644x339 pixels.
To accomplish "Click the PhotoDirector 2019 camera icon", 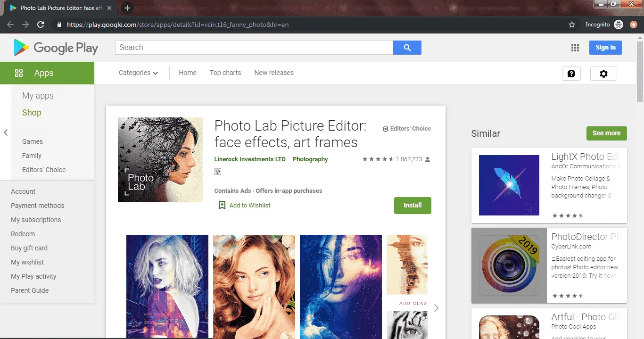I will click(x=509, y=265).
